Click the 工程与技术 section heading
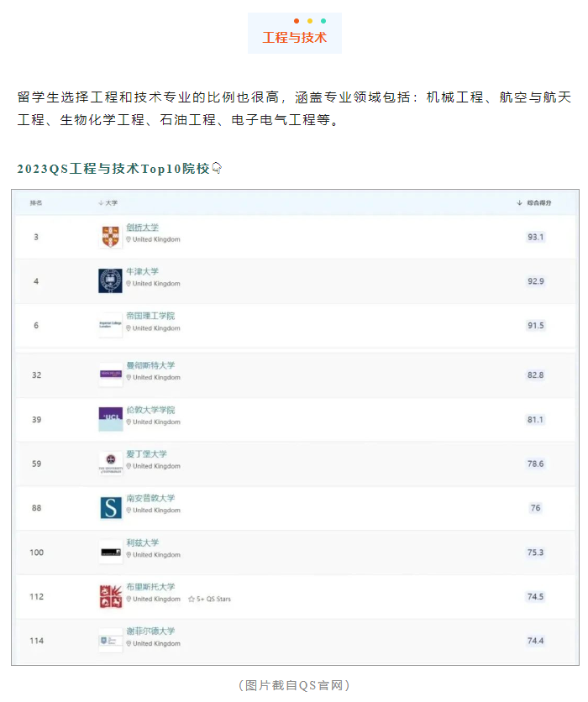Screen dimensions: 588x702 pyautogui.click(x=295, y=38)
